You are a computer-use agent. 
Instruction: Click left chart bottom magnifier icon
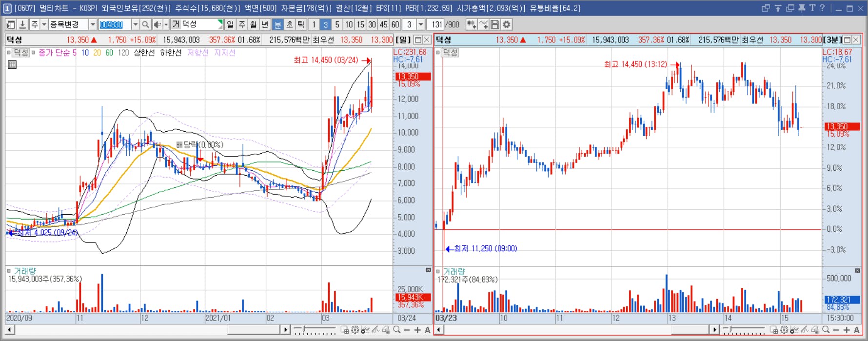click(397, 330)
